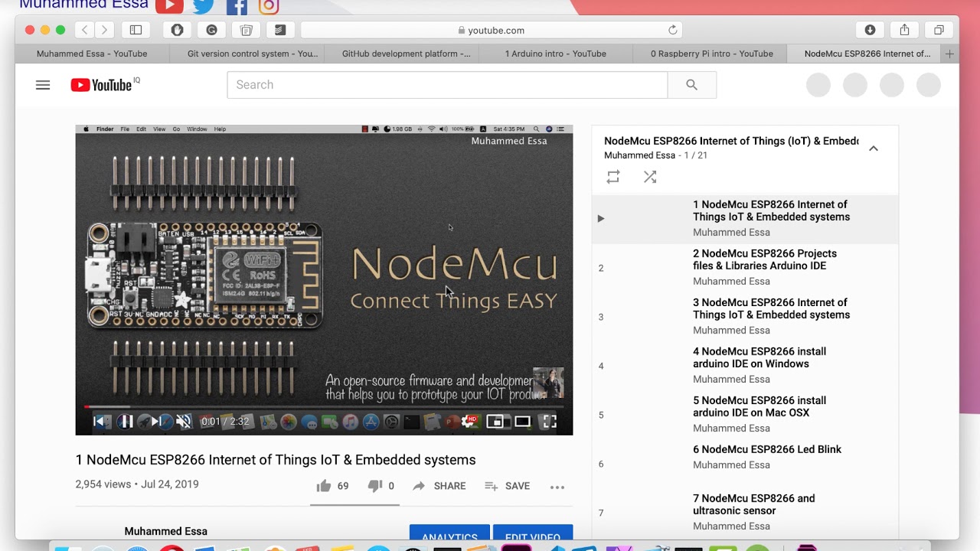This screenshot has height=551, width=980.
Task: Open the YouTube guide hamburger menu
Action: click(43, 85)
